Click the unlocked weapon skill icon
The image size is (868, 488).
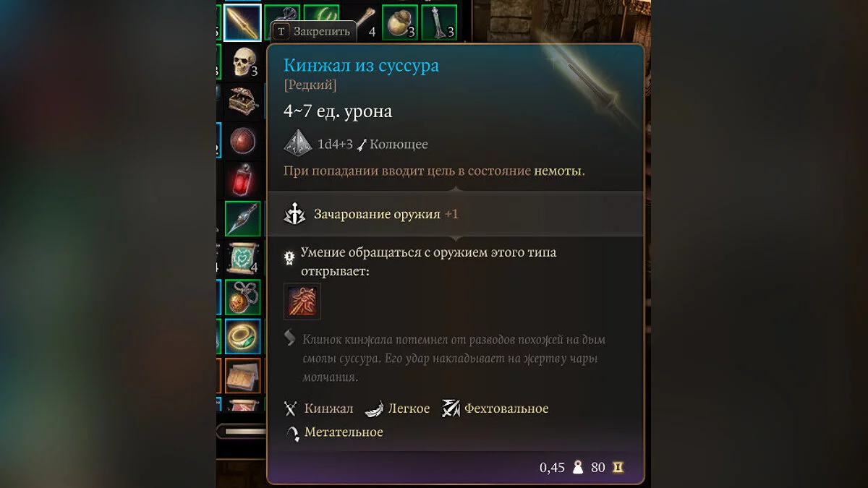(302, 301)
